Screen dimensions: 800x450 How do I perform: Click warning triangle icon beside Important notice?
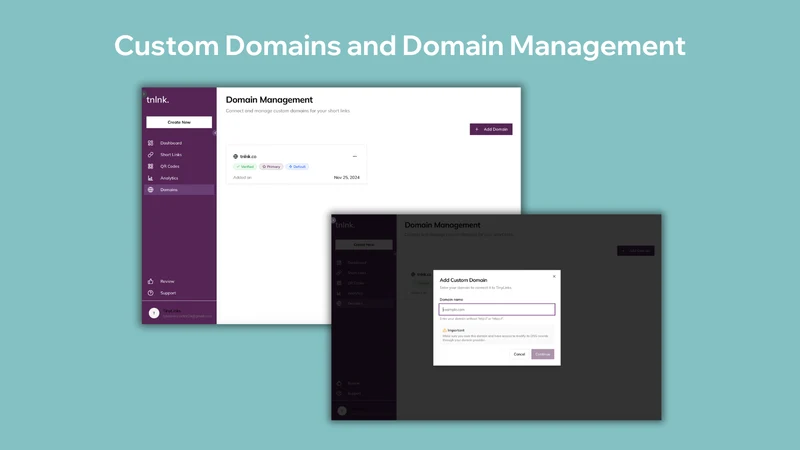[x=444, y=330]
